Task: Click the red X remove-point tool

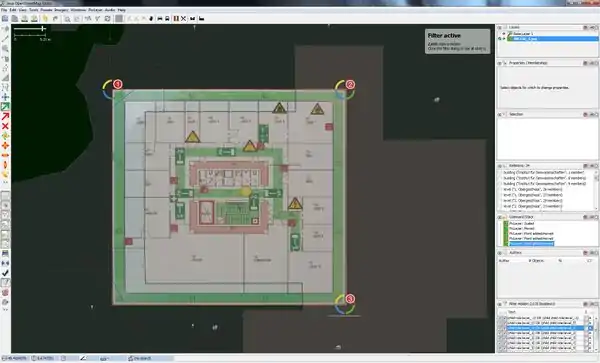Action: click(x=5, y=126)
